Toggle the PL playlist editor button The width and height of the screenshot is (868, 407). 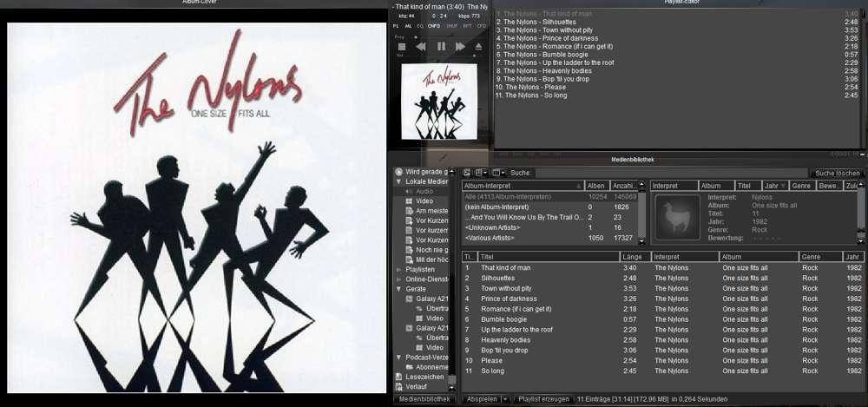point(396,26)
